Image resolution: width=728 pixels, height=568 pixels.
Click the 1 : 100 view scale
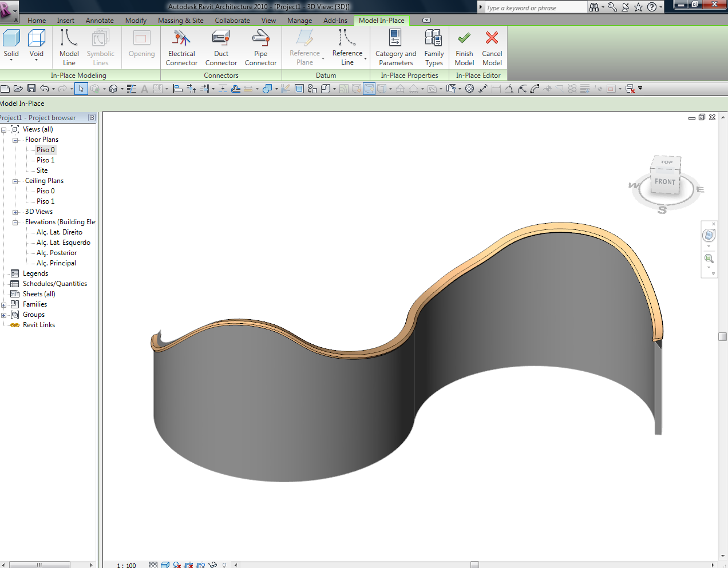[126, 565]
